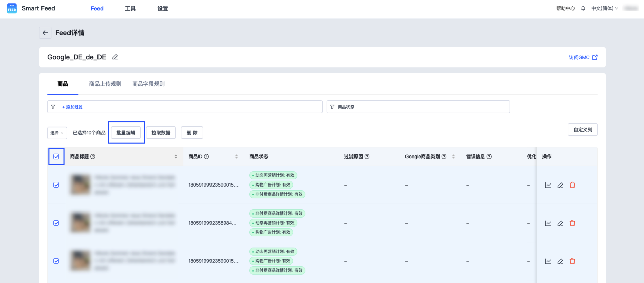Open the 访问GMC link
Screen dimensions: 644x283
583,57
